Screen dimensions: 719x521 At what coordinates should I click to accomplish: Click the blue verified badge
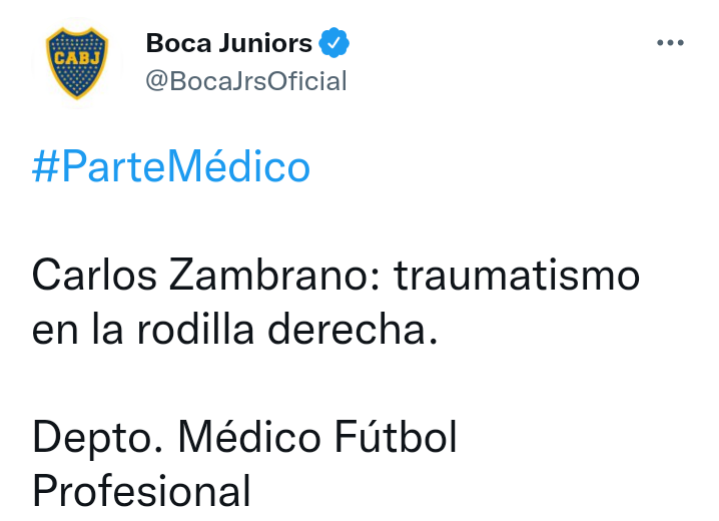pyautogui.click(x=334, y=43)
